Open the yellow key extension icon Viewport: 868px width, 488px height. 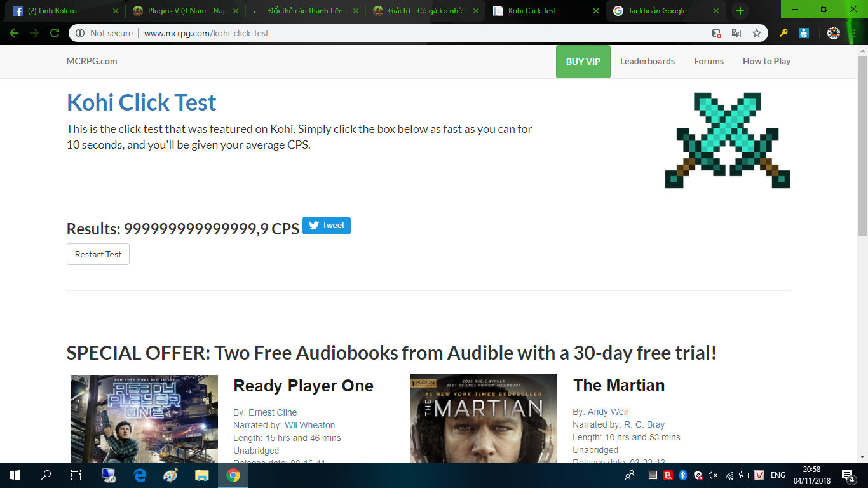coord(783,33)
